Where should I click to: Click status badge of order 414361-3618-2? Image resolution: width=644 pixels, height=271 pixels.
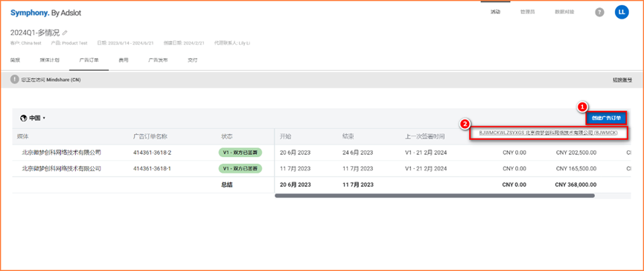click(x=240, y=153)
